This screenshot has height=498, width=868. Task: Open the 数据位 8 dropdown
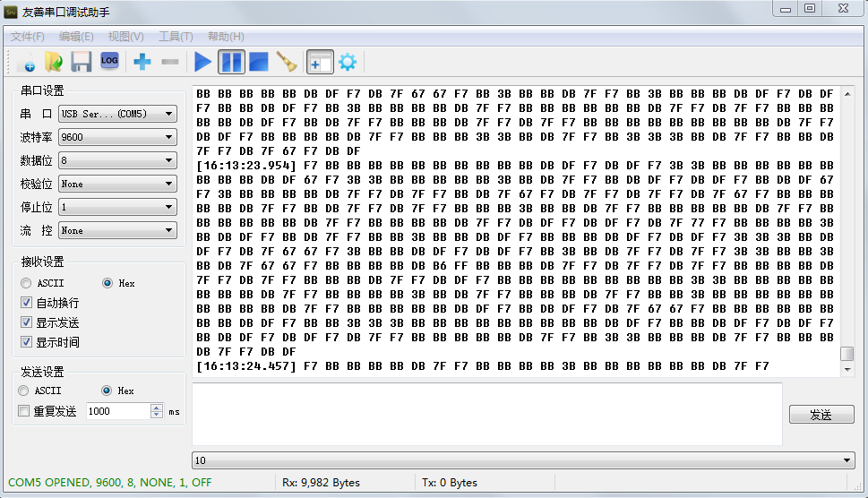click(x=117, y=160)
